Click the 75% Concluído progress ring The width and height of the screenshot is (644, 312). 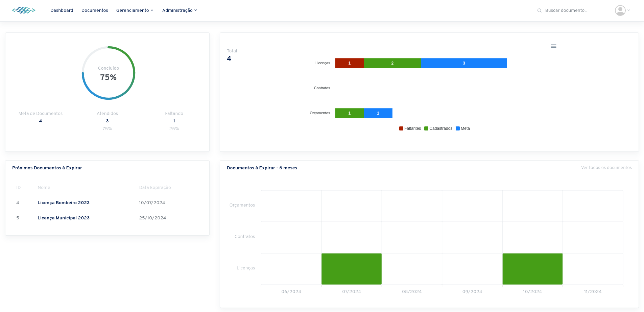pyautogui.click(x=109, y=73)
